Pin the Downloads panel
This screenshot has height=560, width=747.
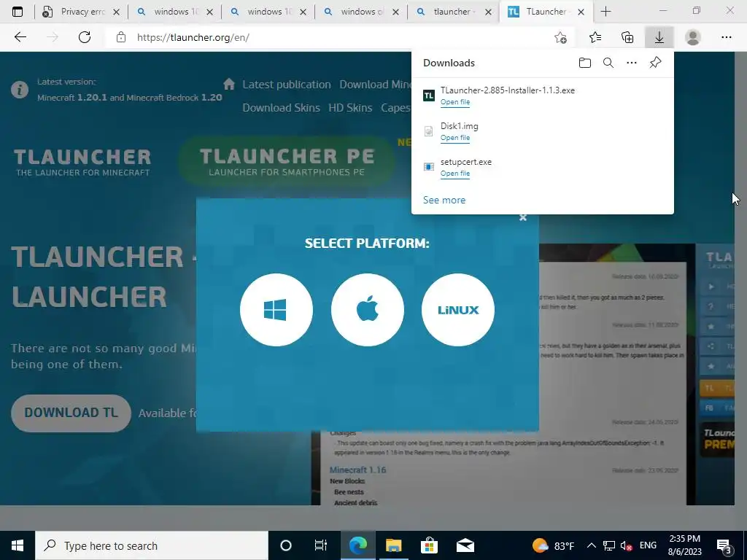pos(656,63)
